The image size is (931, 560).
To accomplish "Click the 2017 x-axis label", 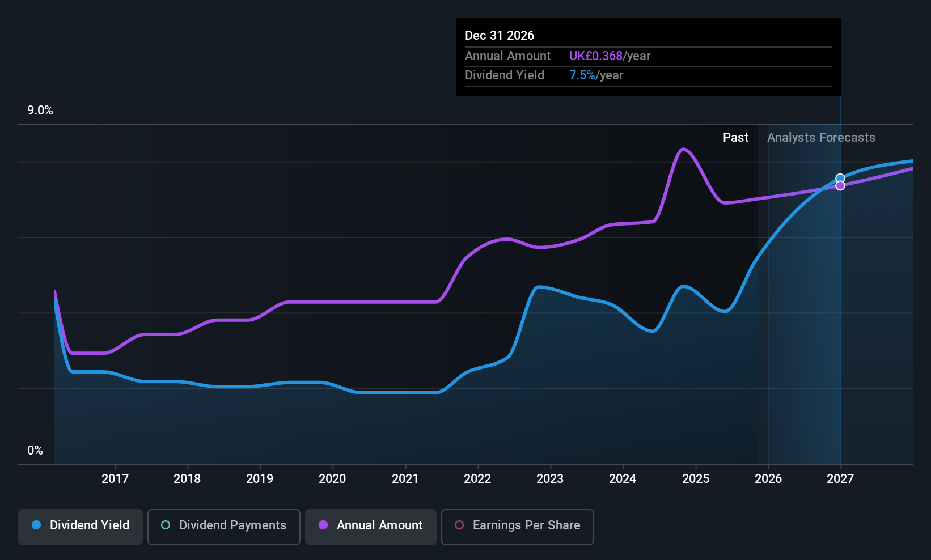I will coord(115,479).
